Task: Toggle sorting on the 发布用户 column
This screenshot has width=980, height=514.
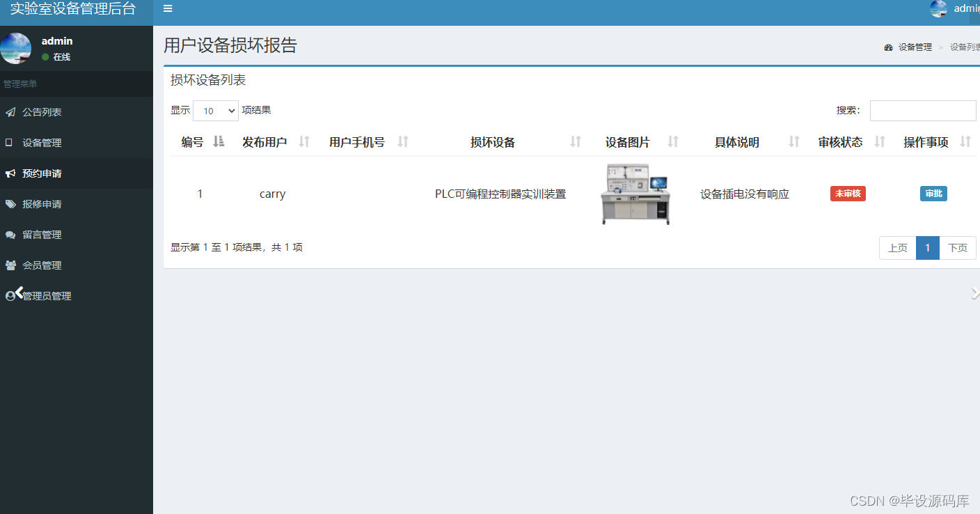Action: point(303,141)
